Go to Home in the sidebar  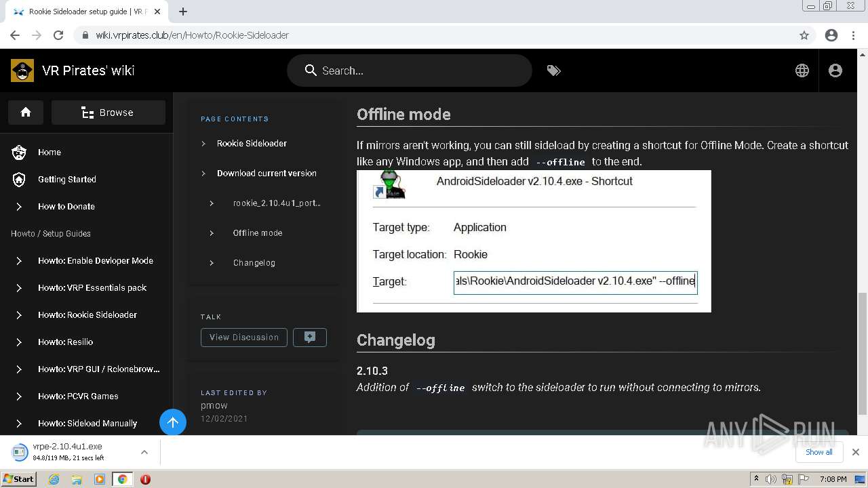tap(50, 152)
